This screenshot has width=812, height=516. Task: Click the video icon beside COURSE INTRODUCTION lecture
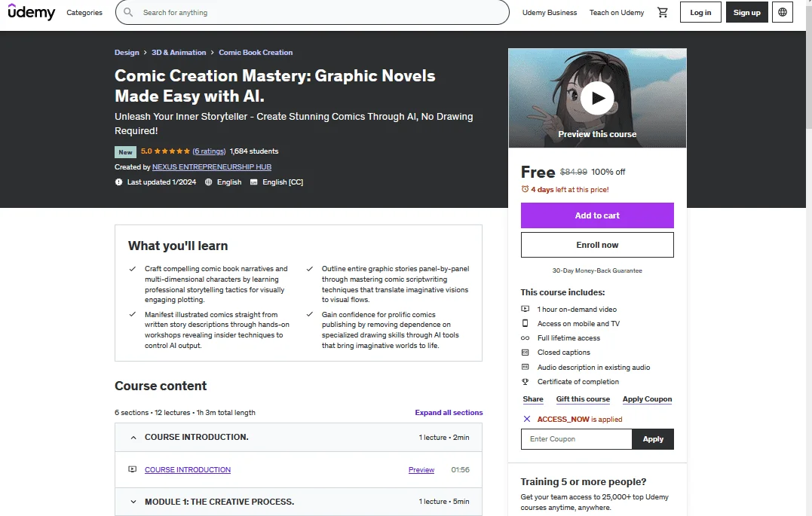[x=133, y=469]
